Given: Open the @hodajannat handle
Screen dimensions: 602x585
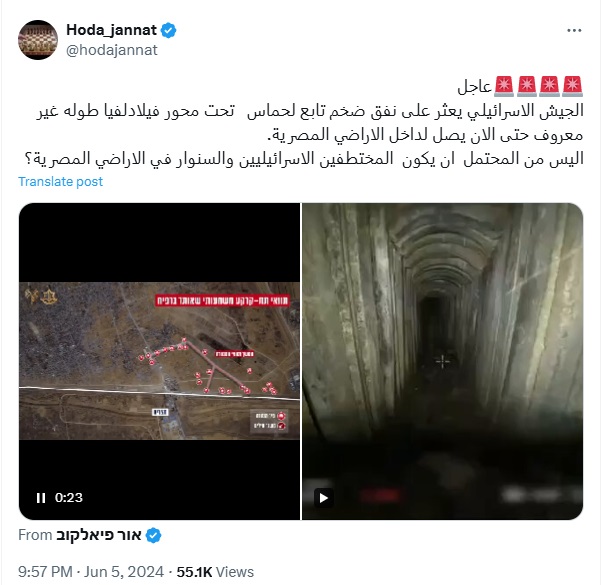Looking at the screenshot, I should (112, 50).
